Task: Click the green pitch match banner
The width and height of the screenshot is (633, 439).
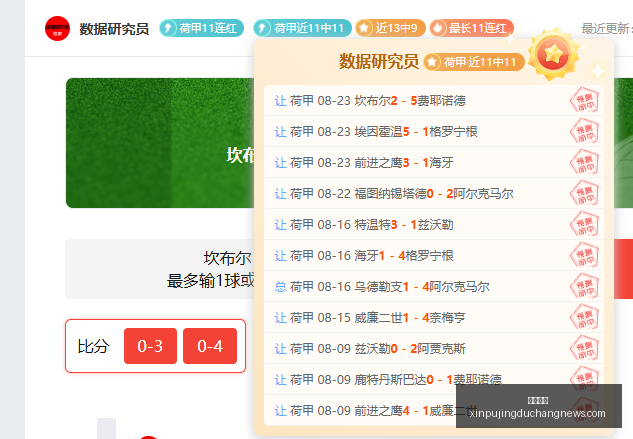Action: tap(160, 143)
